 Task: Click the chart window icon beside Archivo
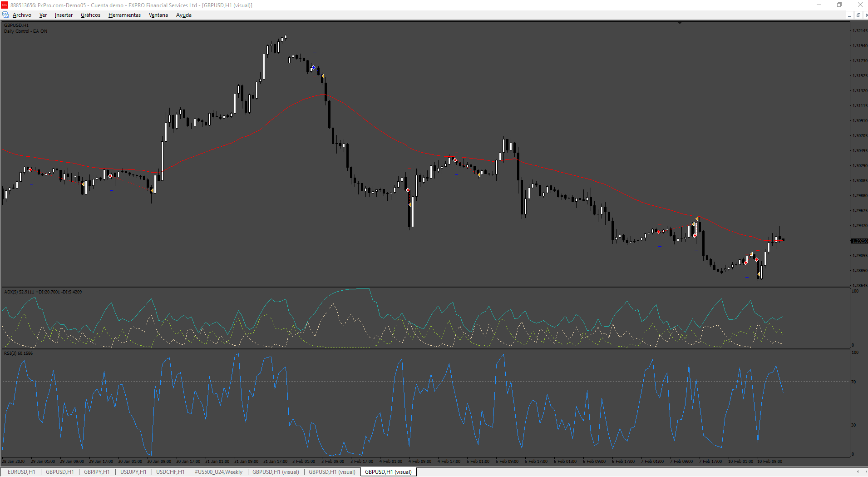pyautogui.click(x=5, y=15)
